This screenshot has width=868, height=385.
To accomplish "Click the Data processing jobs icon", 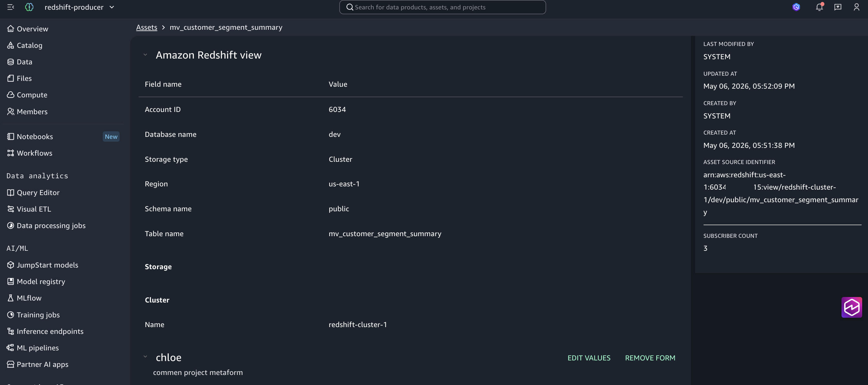I will coord(10,225).
